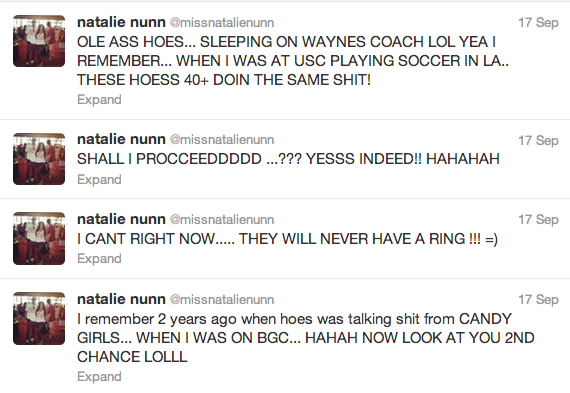Expand the OLE ASS HOES tweet
Screen dimensions: 570x393
(99, 100)
